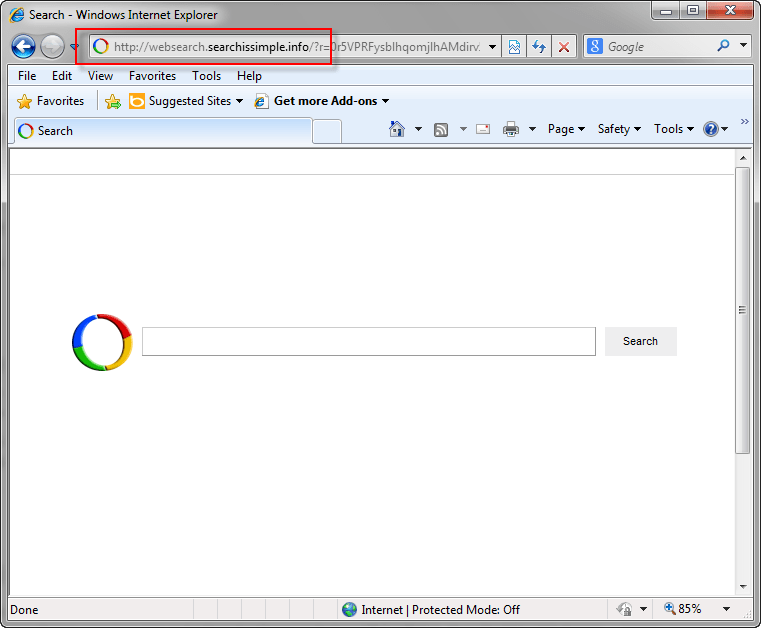Open the Tools command bar menu
761x628 pixels.
point(674,129)
